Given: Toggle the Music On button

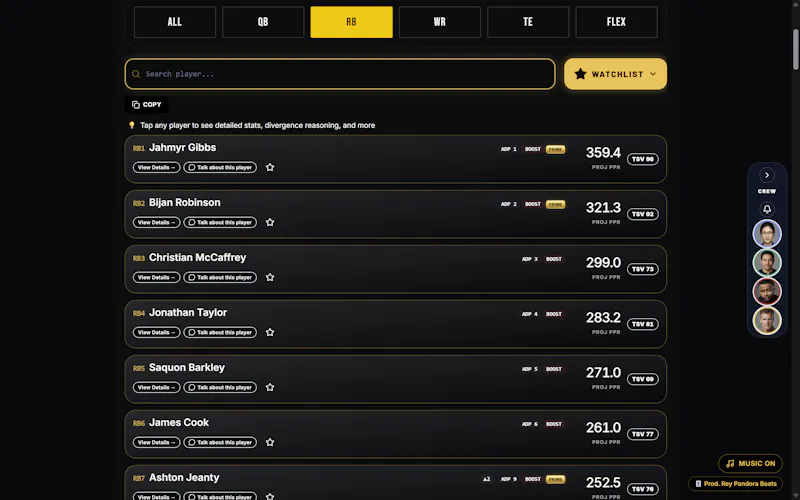Looking at the screenshot, I should pyautogui.click(x=750, y=463).
